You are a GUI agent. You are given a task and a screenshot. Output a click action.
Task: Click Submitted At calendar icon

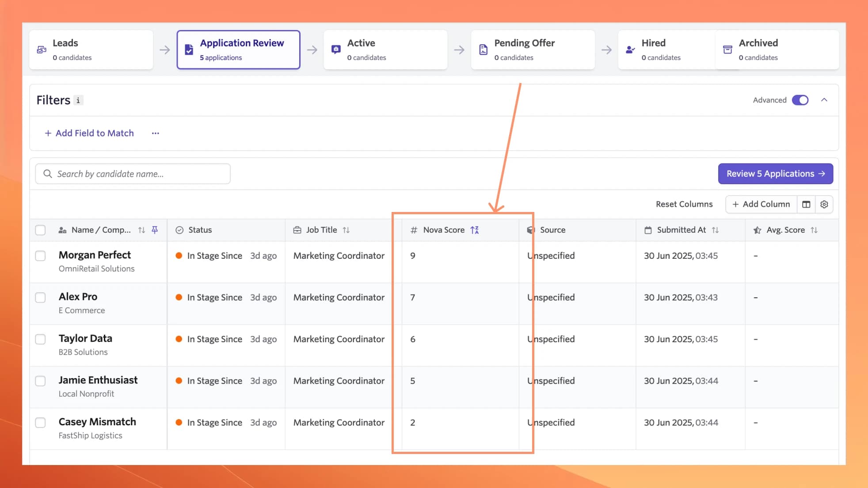(x=648, y=230)
